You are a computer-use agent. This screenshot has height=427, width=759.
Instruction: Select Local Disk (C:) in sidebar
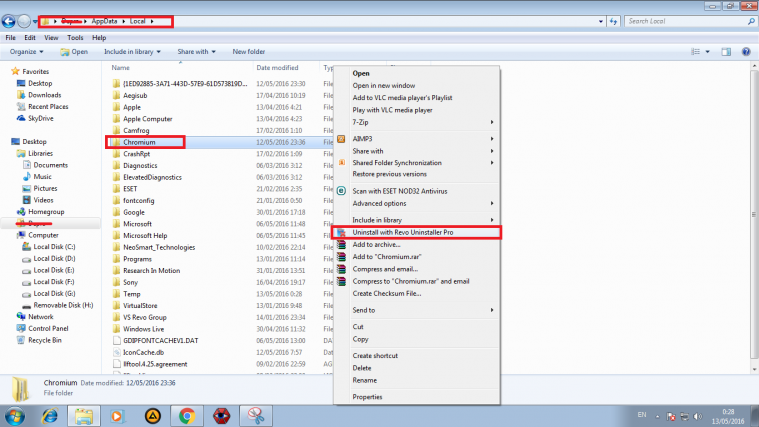coord(54,247)
